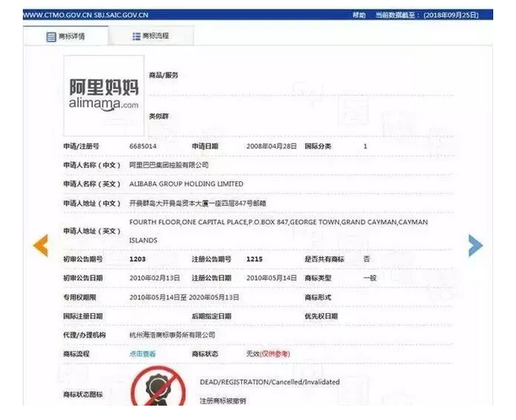Open the 商标详情 tab

66,36
